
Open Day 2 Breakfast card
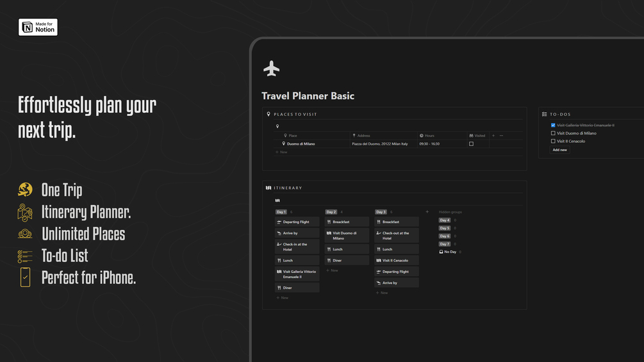[347, 222]
